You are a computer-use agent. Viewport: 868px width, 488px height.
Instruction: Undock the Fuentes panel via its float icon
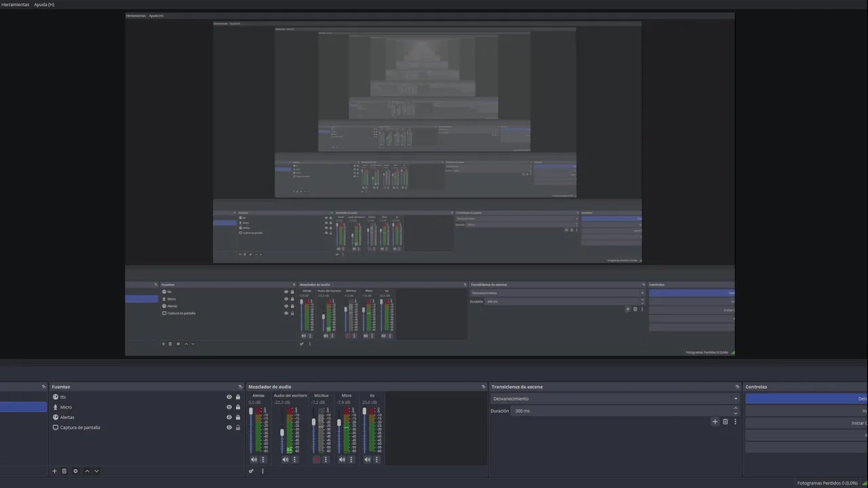tap(240, 387)
